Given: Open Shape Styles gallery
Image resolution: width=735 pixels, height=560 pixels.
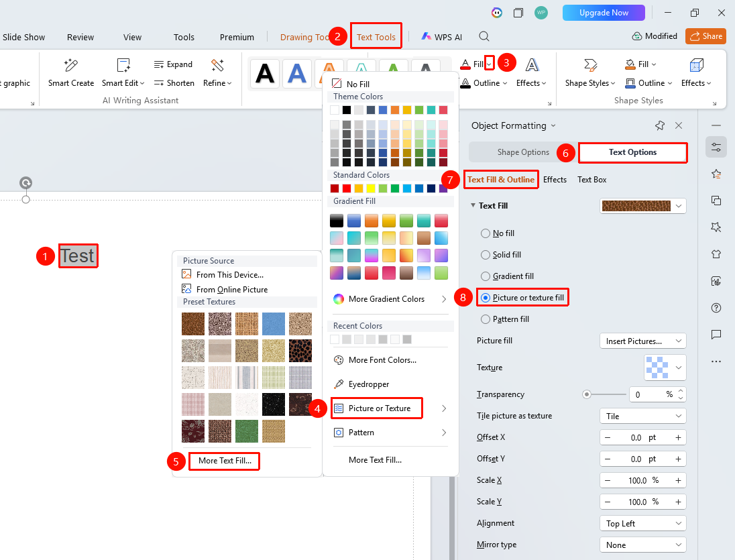Looking at the screenshot, I should [590, 73].
